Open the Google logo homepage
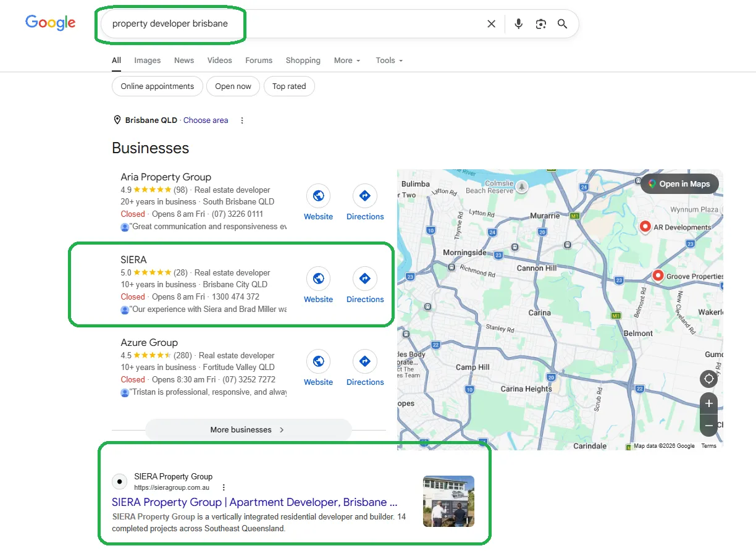This screenshot has height=551, width=756. coord(51,23)
